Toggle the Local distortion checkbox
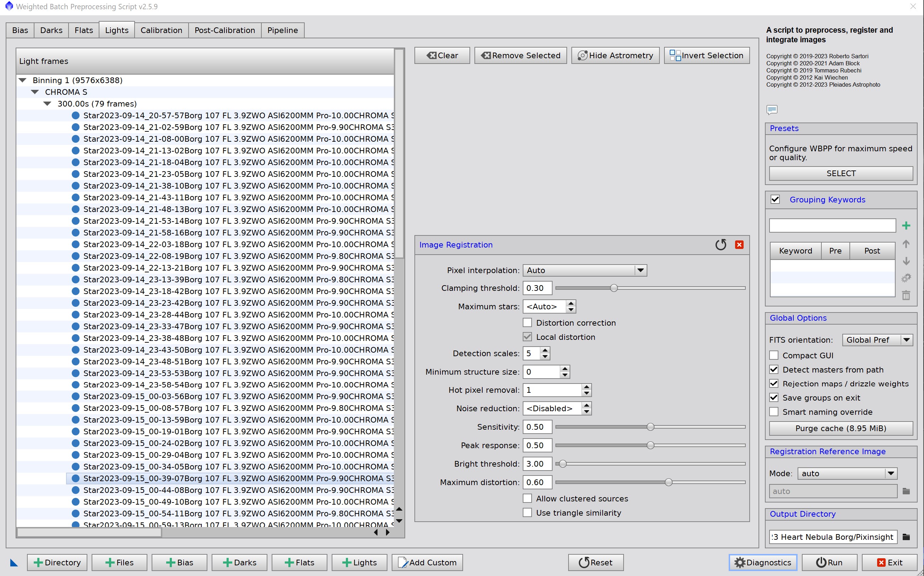This screenshot has width=924, height=576. pyautogui.click(x=527, y=337)
